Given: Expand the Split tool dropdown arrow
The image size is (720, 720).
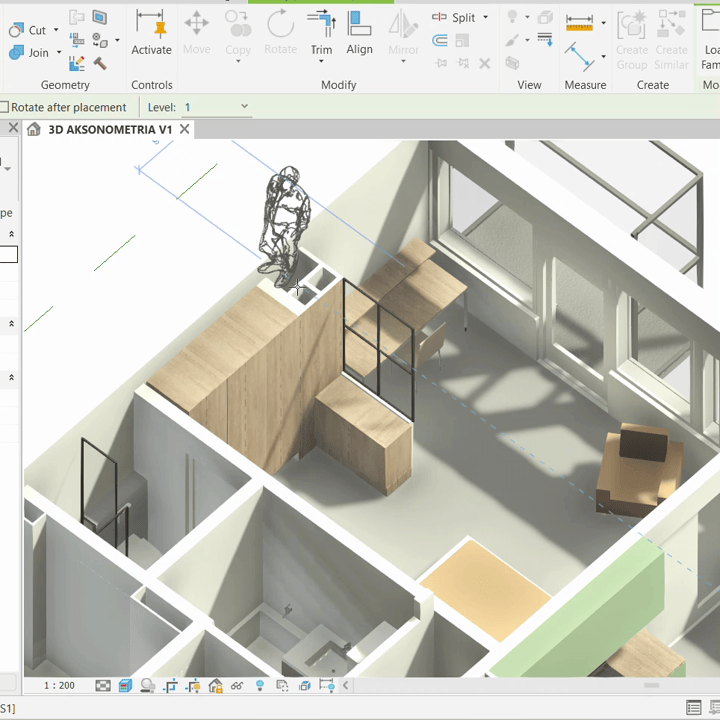Looking at the screenshot, I should coord(486,17).
